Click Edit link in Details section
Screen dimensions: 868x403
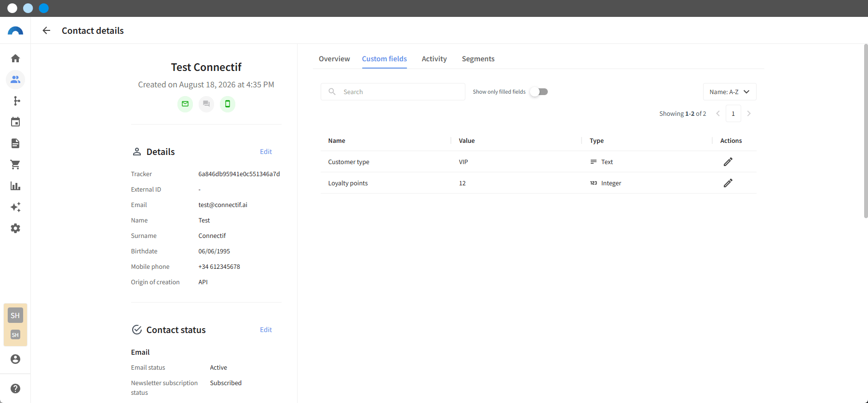coord(266,152)
